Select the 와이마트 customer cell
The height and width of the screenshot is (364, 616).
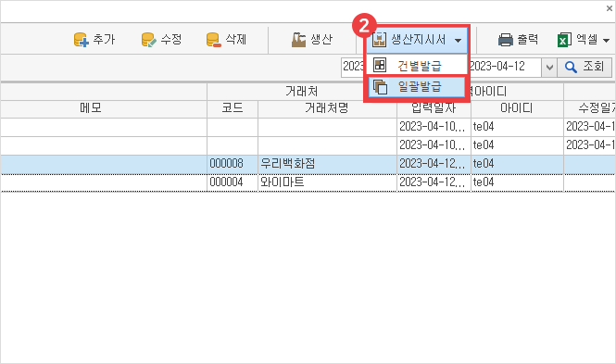[327, 182]
